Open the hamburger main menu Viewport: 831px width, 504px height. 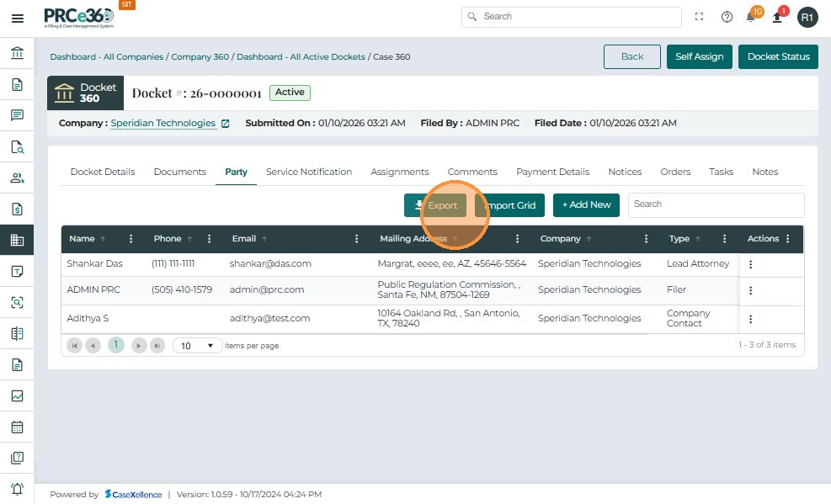tap(18, 19)
